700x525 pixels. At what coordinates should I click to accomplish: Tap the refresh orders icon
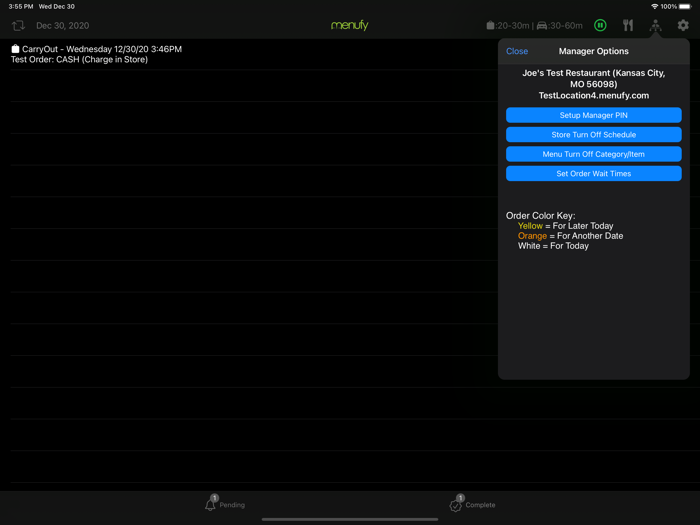pos(18,25)
